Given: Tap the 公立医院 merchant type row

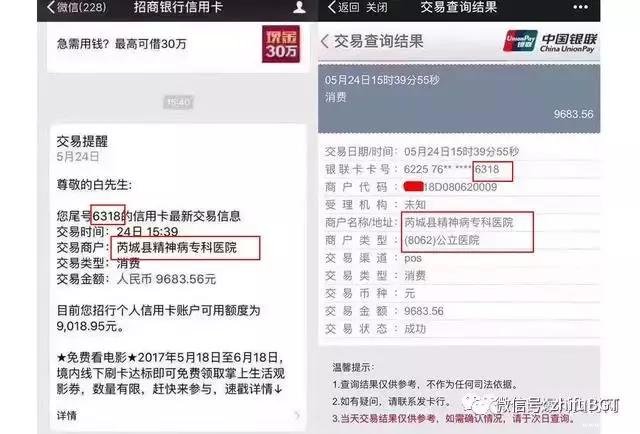Looking at the screenshot, I should coord(459,240).
